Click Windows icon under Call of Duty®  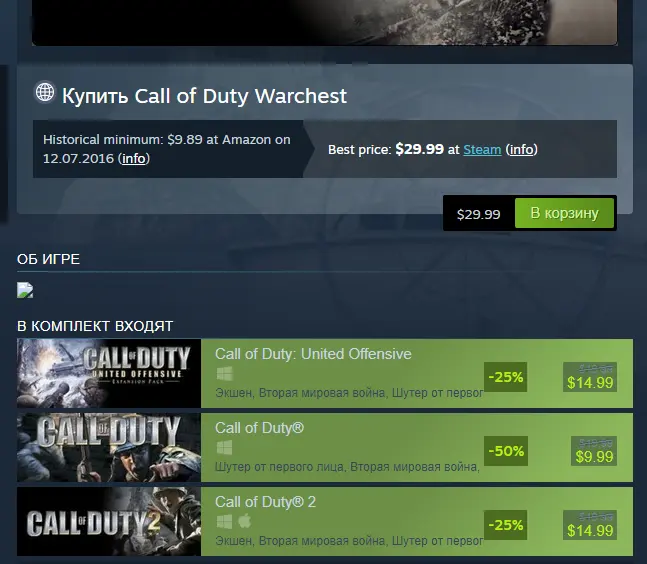tap(224, 448)
